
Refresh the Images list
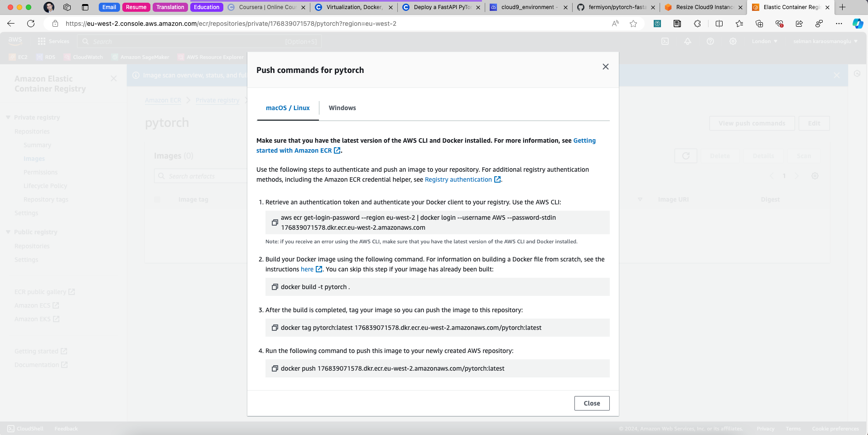686,156
